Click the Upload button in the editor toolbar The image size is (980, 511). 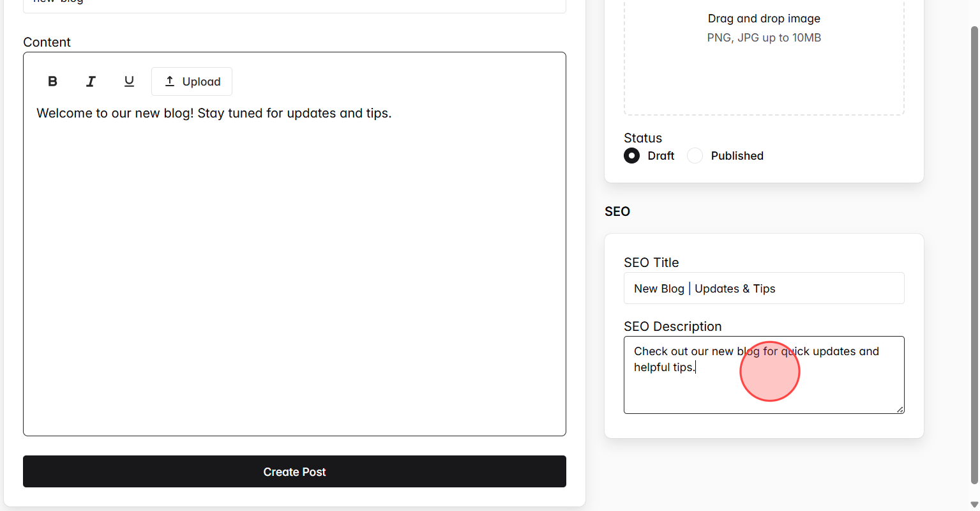click(192, 81)
